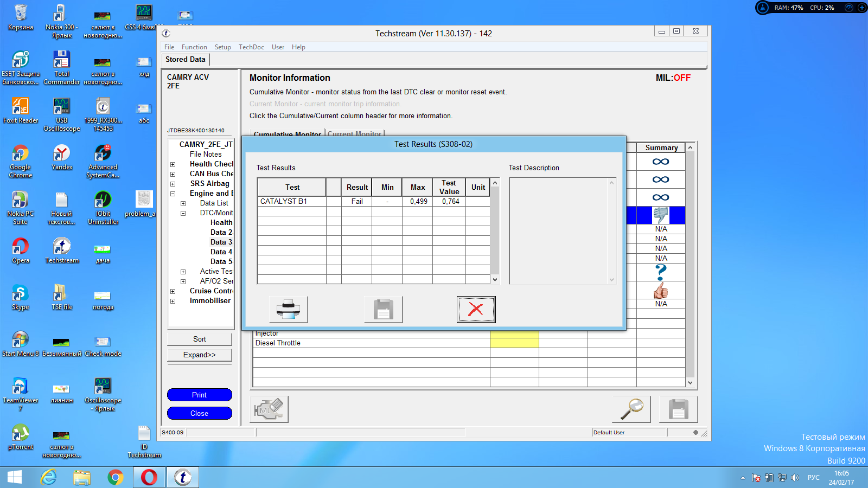Click the thumbs-up summary icon
This screenshot has width=868, height=488.
660,291
